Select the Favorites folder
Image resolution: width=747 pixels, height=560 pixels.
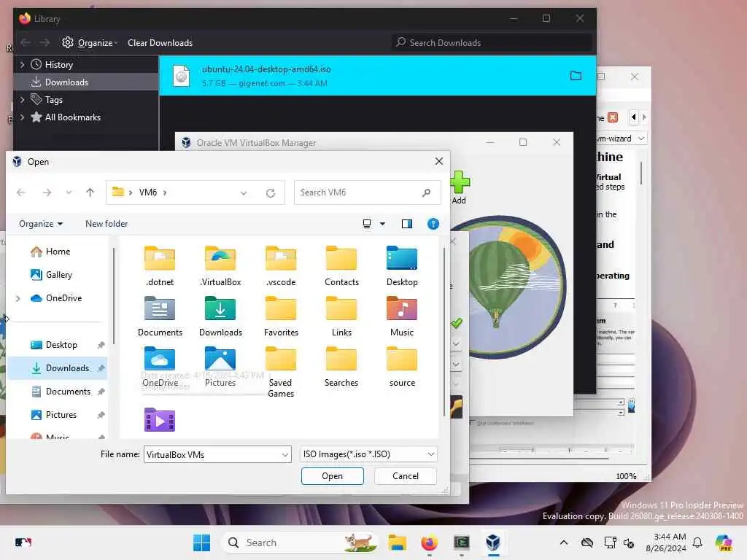pyautogui.click(x=281, y=316)
